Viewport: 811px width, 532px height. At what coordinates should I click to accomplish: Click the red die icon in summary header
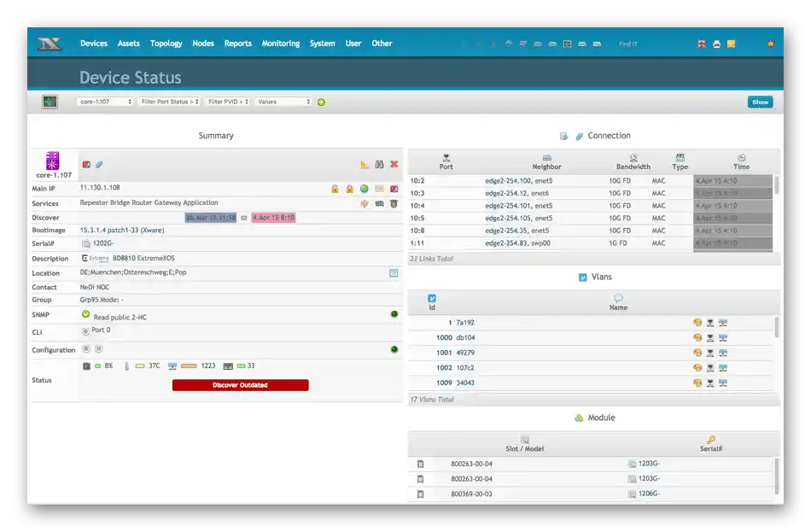[x=86, y=165]
